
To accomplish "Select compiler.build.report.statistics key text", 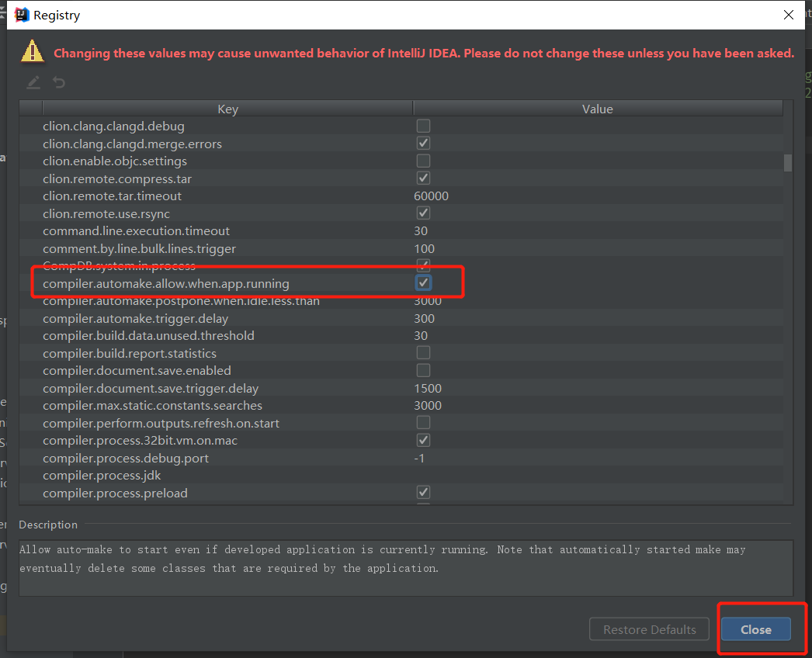I will (130, 353).
